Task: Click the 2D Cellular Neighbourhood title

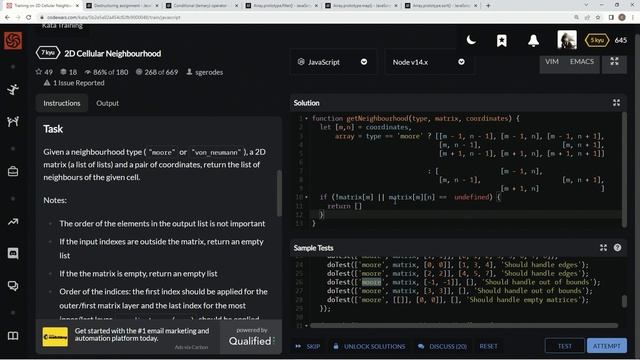Action: 112,53
